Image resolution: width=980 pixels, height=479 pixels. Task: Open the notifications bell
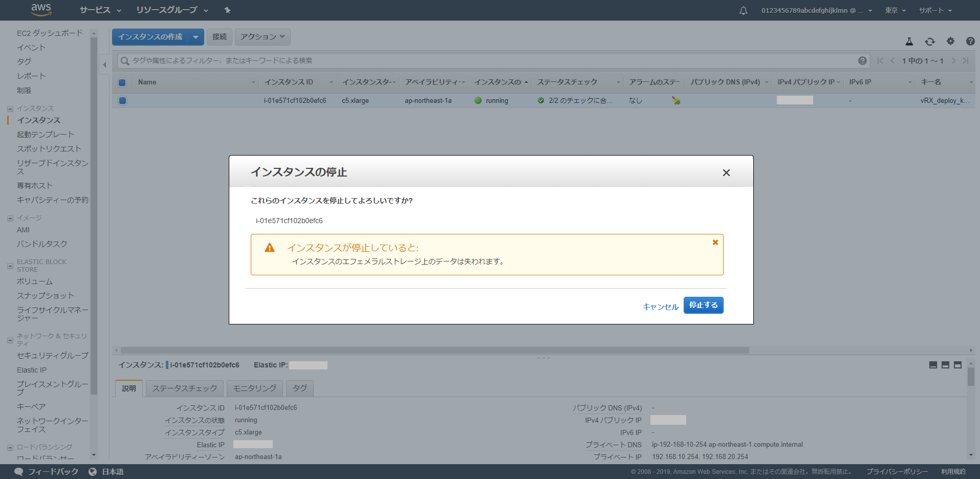click(x=743, y=10)
